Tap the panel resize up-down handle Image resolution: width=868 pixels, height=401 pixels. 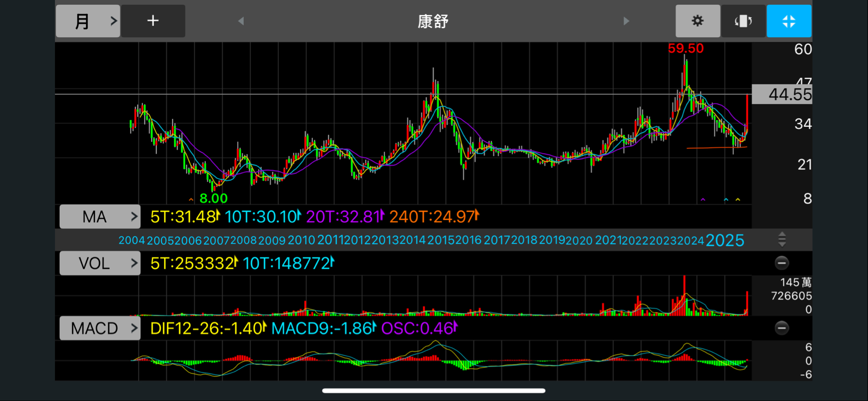(x=782, y=240)
